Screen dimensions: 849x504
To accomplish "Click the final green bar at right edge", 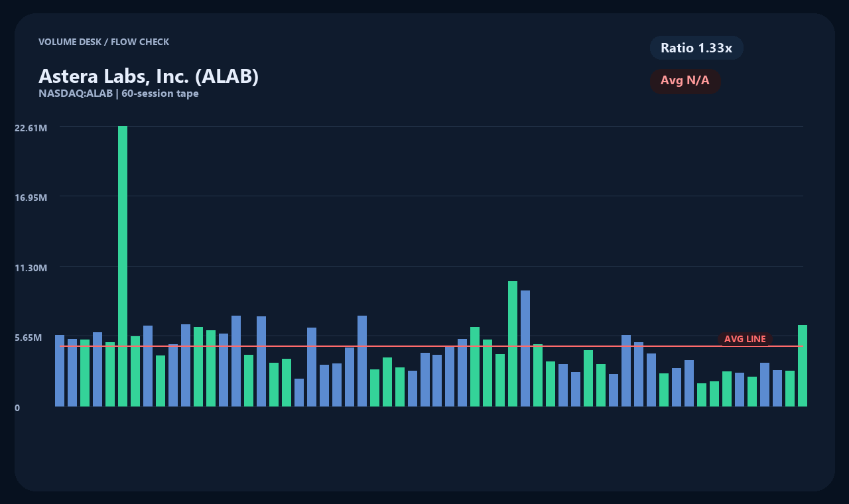I will click(803, 365).
